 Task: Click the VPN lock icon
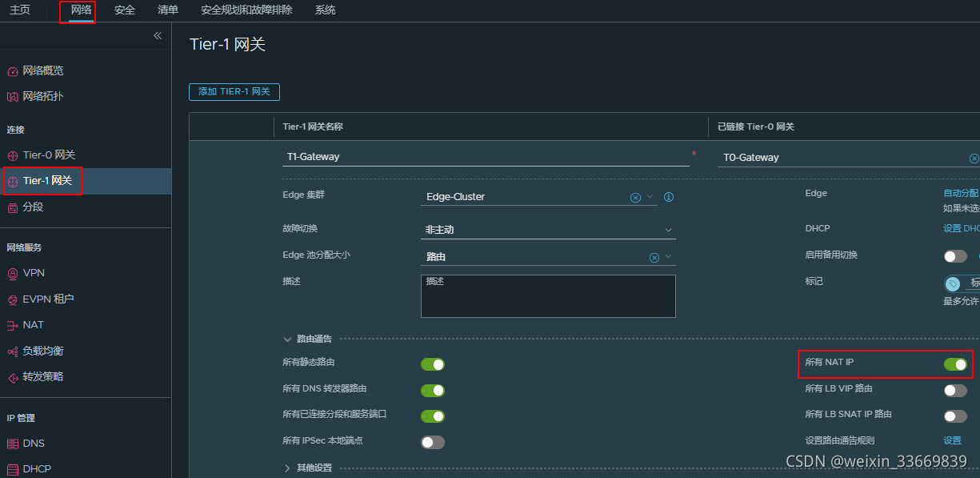tap(12, 274)
